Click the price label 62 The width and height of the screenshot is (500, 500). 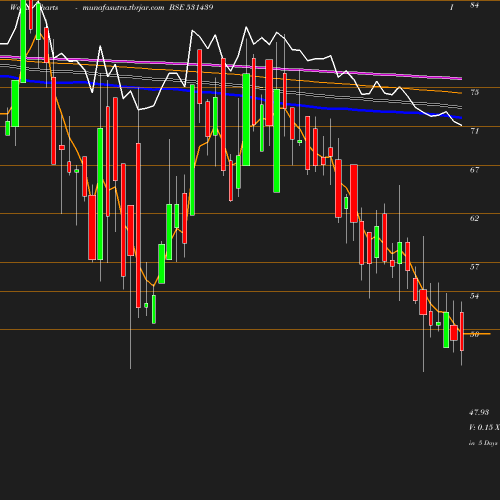tap(474, 218)
